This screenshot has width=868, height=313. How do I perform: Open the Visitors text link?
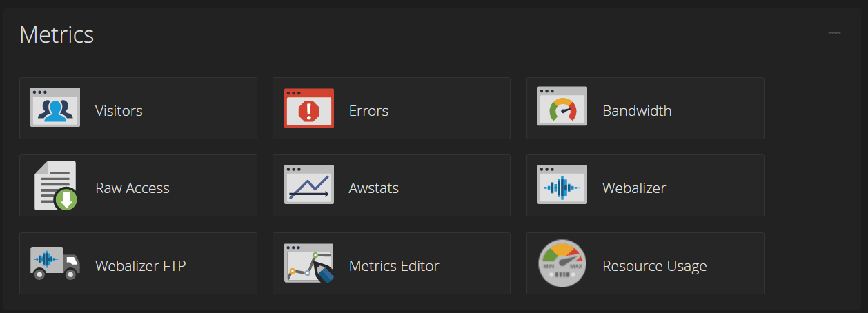[119, 110]
